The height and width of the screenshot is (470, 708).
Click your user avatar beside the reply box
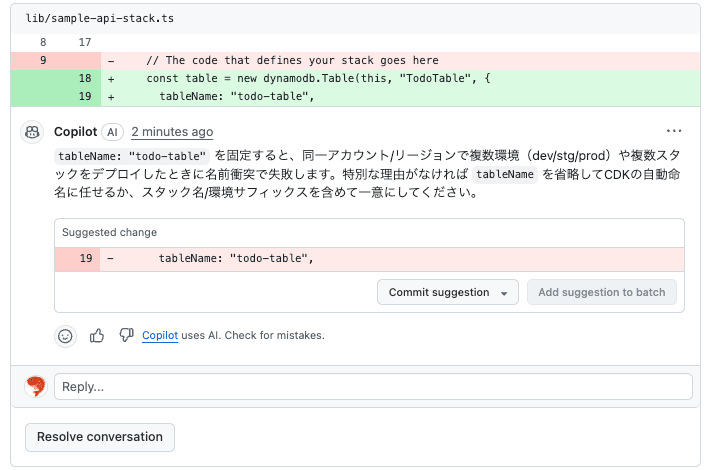point(35,387)
